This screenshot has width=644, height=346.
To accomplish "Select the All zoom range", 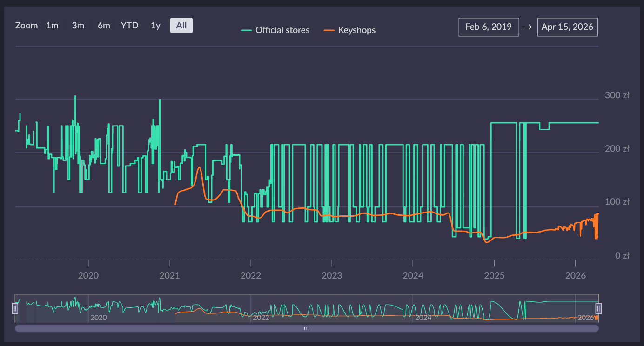I will (x=181, y=26).
